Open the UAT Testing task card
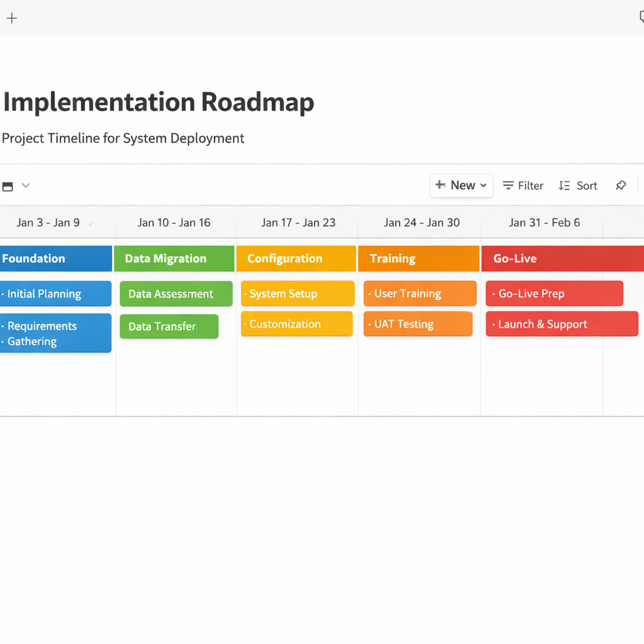Image resolution: width=644 pixels, height=644 pixels. 418,324
